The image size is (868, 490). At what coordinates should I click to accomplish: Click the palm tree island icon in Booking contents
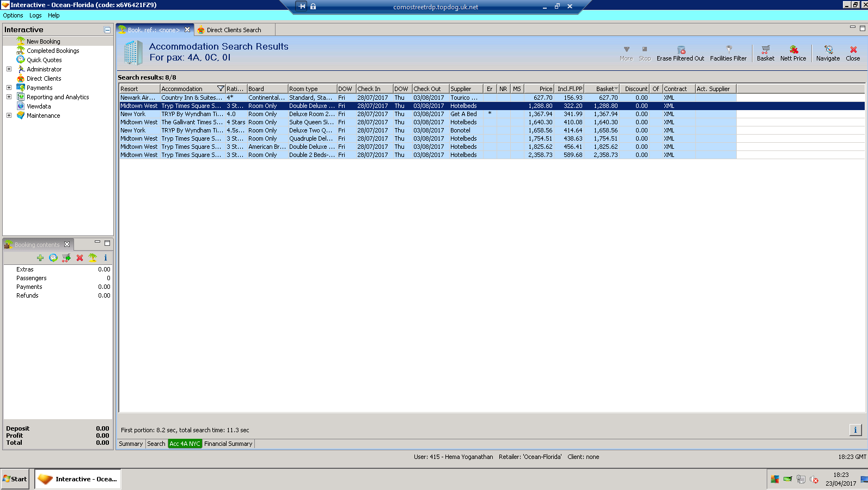(x=93, y=258)
